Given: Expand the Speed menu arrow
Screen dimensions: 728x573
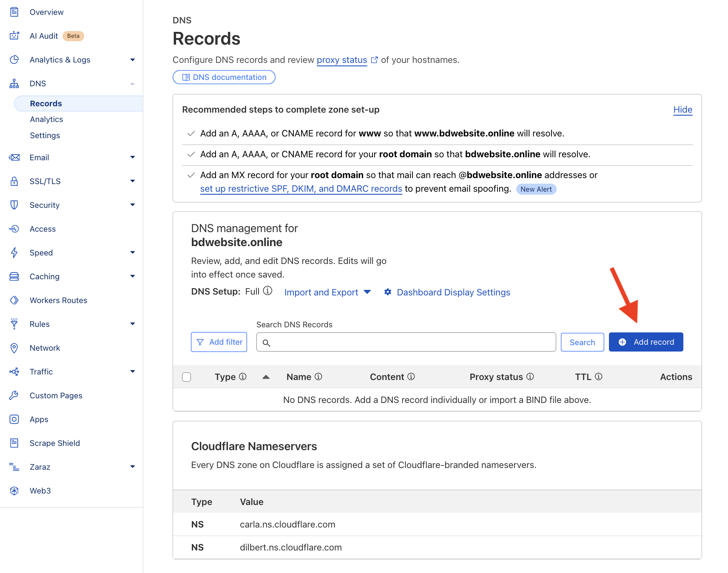Looking at the screenshot, I should click(133, 252).
